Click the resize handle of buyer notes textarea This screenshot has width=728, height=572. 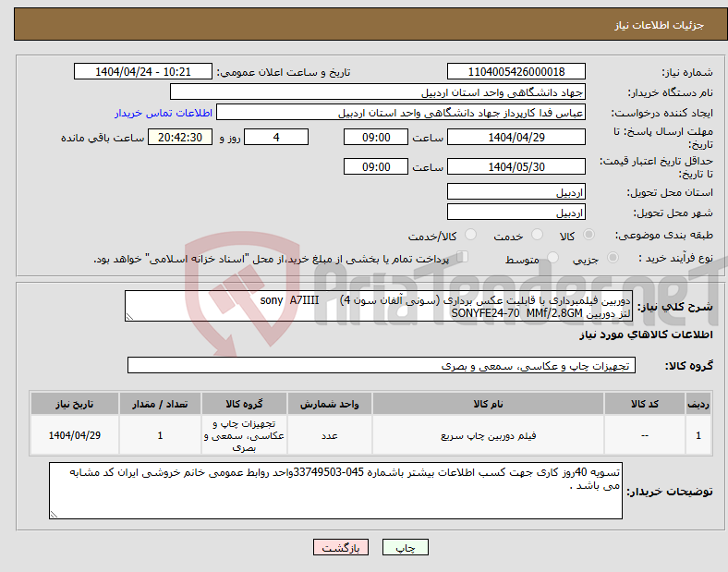point(54,515)
